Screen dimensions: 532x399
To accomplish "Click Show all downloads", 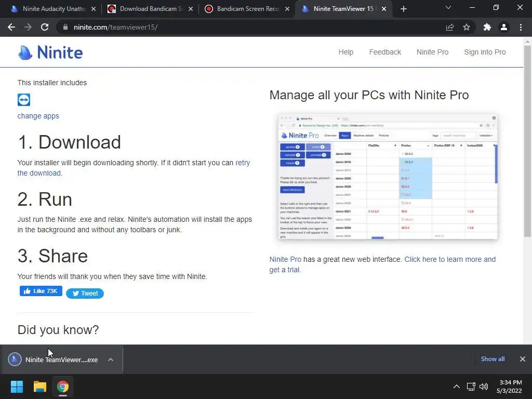I will (493, 359).
